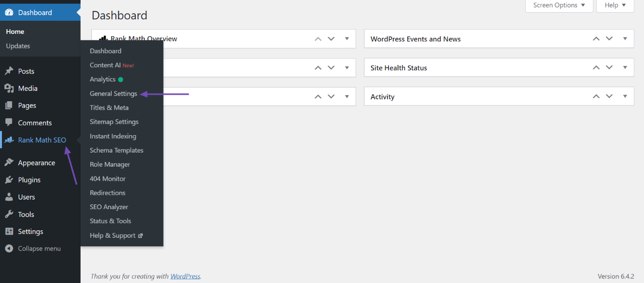This screenshot has height=283, width=644.
Task: Click the Rank Math Overview bar-chart icon
Action: coord(103,39)
